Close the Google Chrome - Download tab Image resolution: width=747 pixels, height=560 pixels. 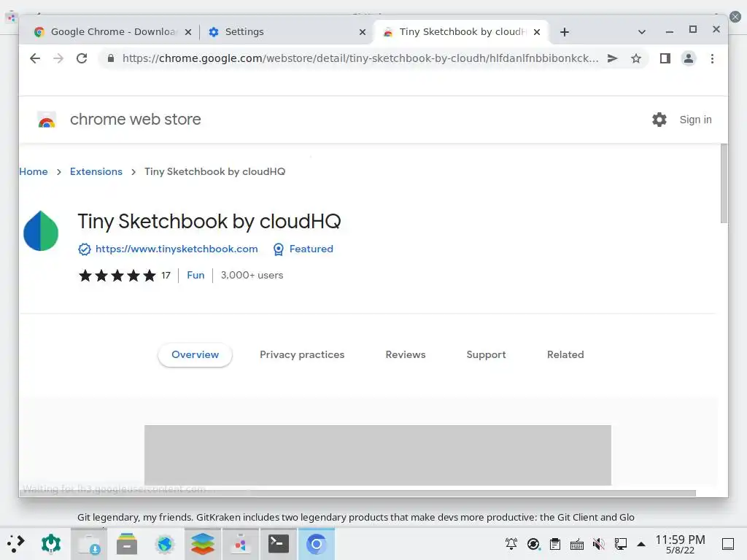point(188,32)
